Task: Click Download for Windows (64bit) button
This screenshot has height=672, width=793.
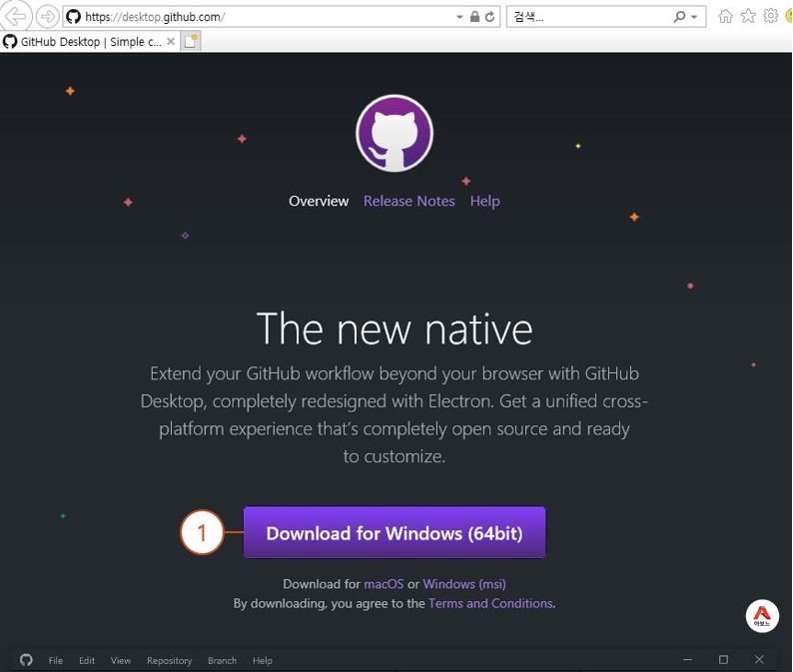Action: pyautogui.click(x=395, y=533)
